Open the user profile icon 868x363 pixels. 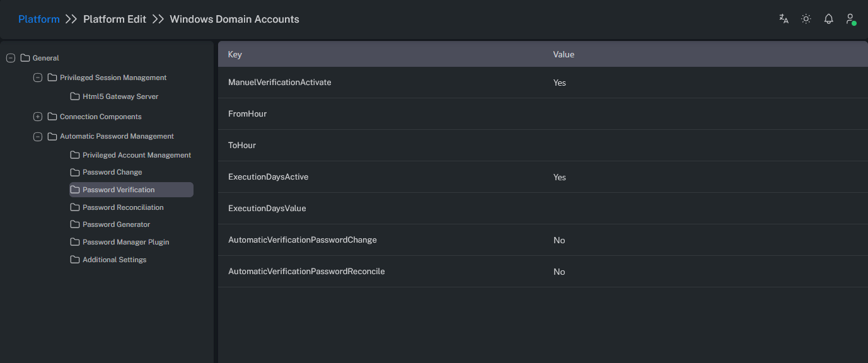pos(850,19)
